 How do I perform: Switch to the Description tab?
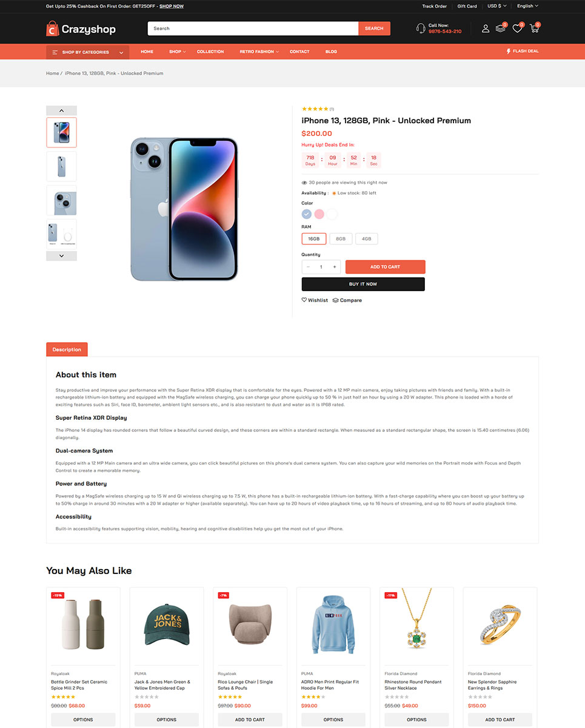point(67,349)
